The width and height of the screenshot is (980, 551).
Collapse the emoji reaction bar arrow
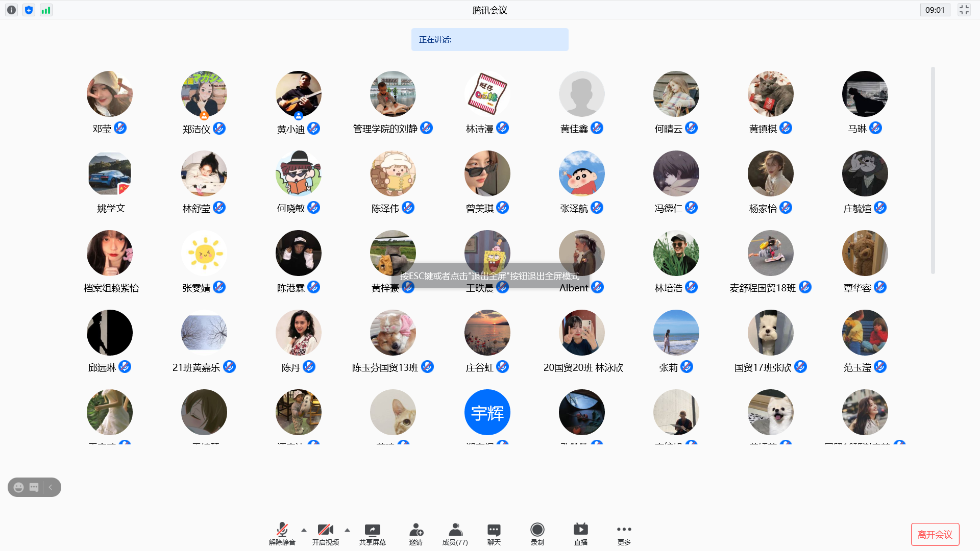(51, 487)
